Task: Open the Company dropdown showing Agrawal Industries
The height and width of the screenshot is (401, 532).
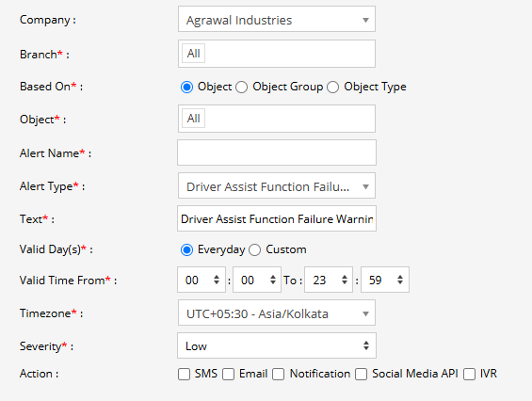Action: pos(277,20)
